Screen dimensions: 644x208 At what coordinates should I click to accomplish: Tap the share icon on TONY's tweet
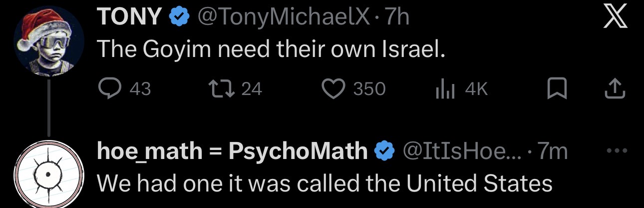615,89
